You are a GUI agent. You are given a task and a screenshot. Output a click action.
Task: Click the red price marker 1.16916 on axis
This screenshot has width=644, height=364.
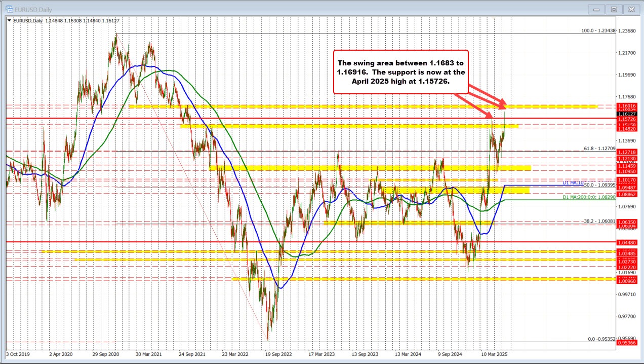tap(628, 107)
